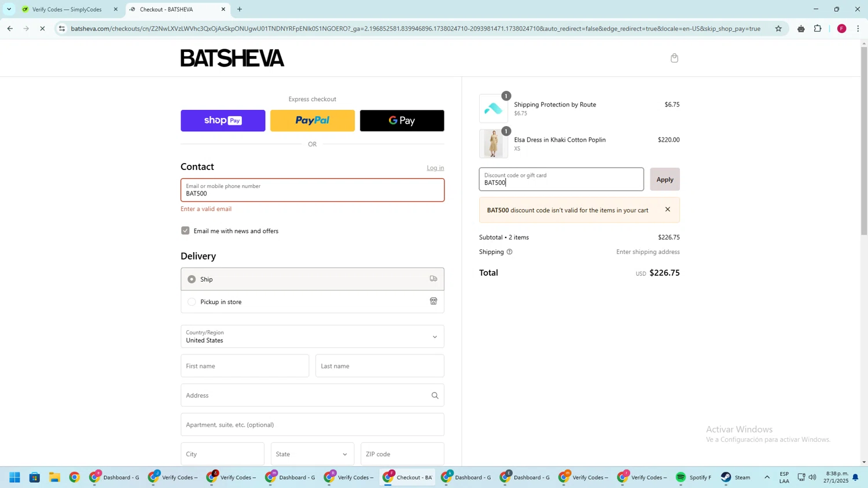Apply the discount code
Image resolution: width=868 pixels, height=488 pixels.
(665, 179)
